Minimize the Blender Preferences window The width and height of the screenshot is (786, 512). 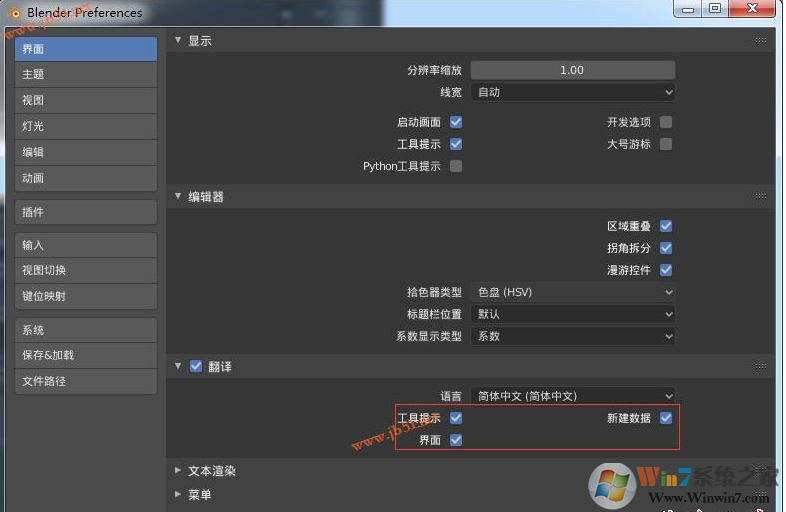click(688, 9)
